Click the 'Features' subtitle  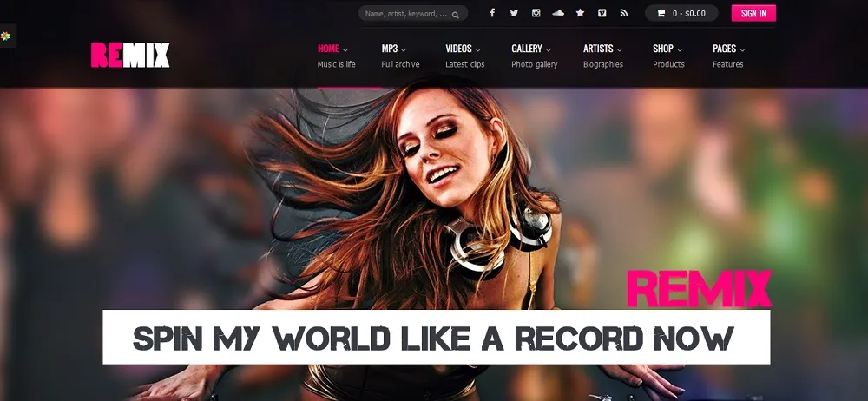tap(728, 64)
